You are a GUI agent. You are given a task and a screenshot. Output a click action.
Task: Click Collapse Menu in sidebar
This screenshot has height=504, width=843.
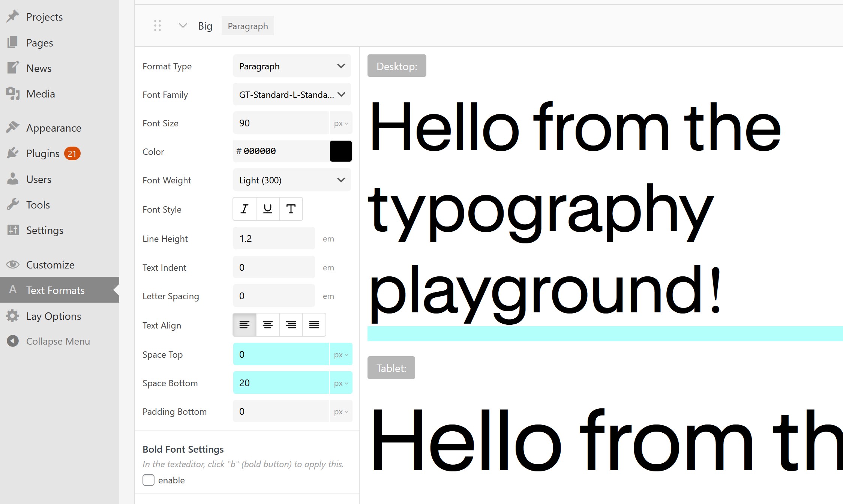coord(58,341)
